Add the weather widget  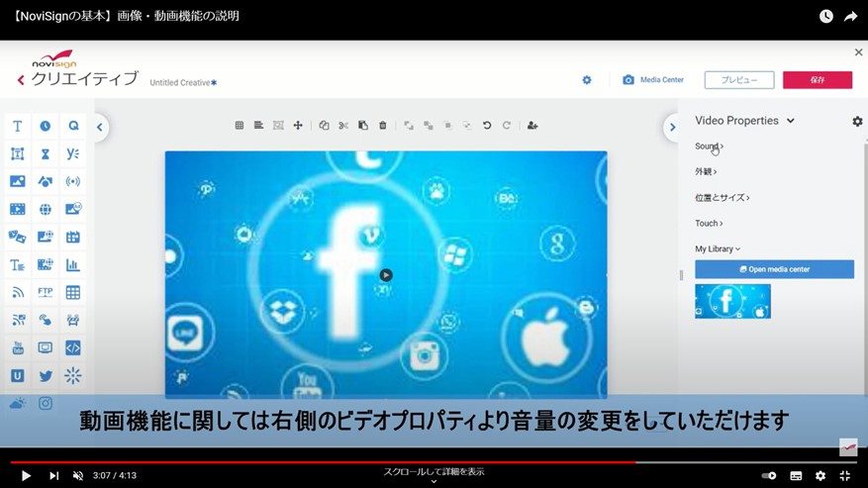click(17, 403)
